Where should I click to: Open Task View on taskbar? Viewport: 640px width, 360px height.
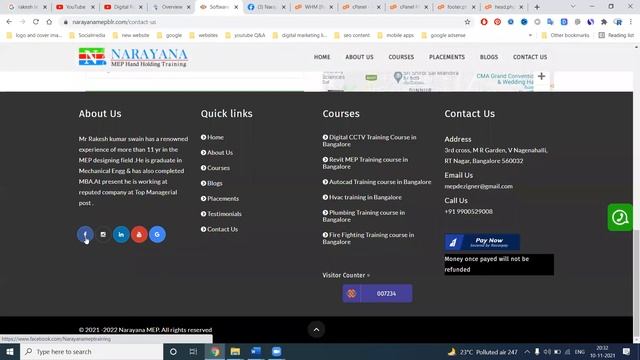(x=193, y=351)
